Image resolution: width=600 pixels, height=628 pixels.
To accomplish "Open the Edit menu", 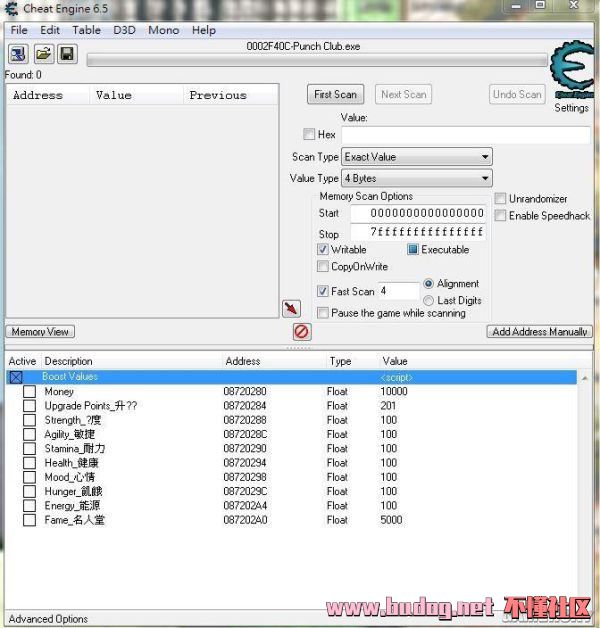I will pos(50,30).
